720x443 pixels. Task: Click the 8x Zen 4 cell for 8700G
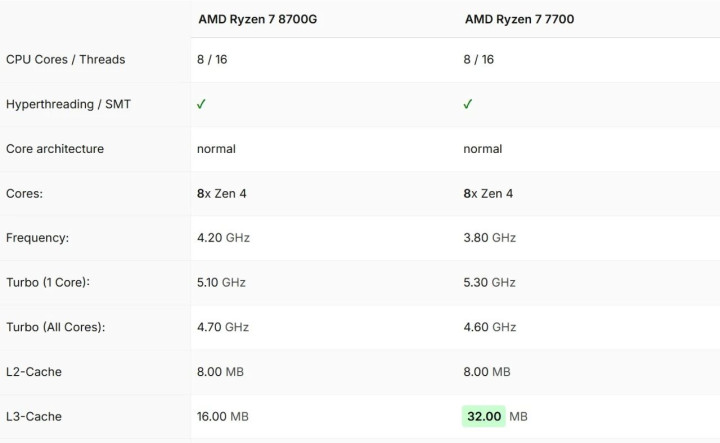(222, 193)
